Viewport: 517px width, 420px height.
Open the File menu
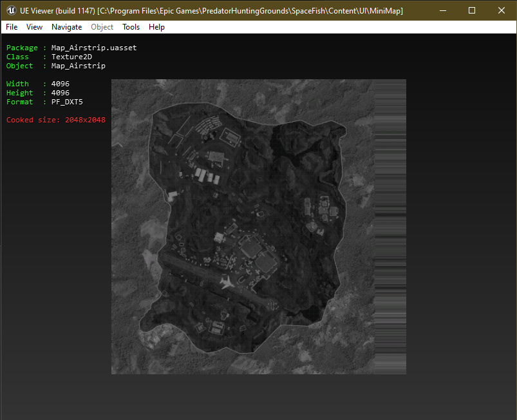[x=12, y=27]
